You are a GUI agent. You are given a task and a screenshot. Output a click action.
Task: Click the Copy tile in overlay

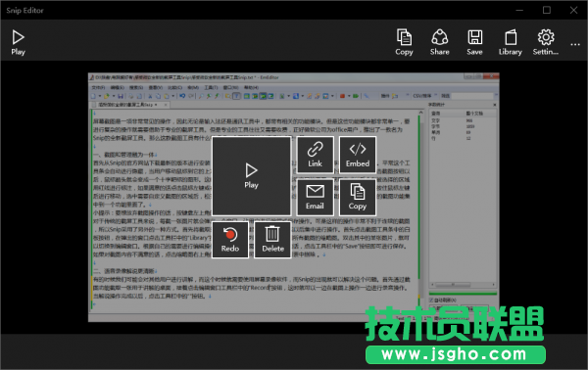point(358,197)
